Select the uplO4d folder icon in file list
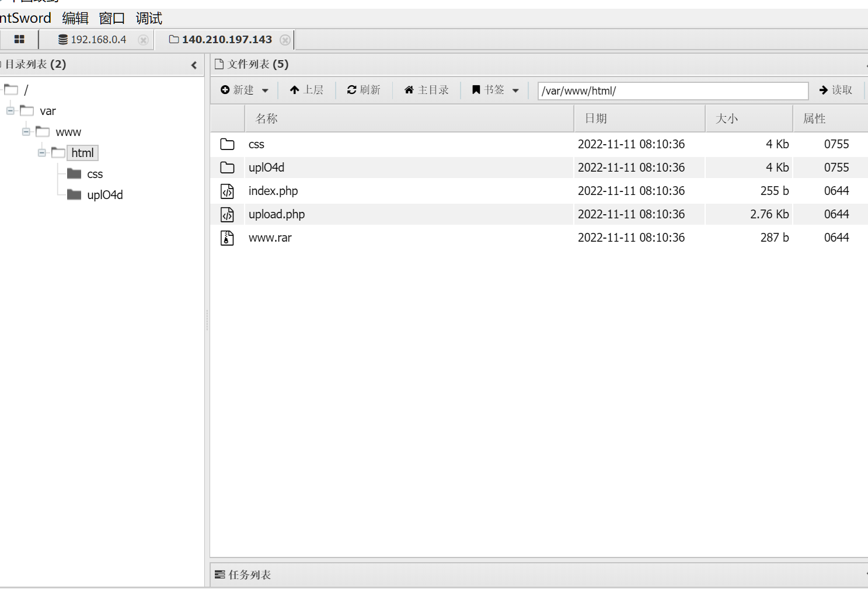This screenshot has height=589, width=868. pos(227,168)
